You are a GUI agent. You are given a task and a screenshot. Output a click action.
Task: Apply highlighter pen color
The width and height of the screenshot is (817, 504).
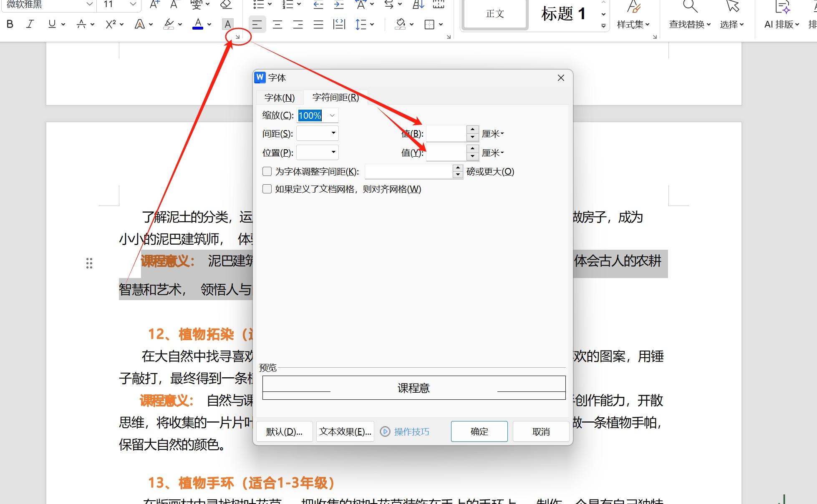pos(169,24)
